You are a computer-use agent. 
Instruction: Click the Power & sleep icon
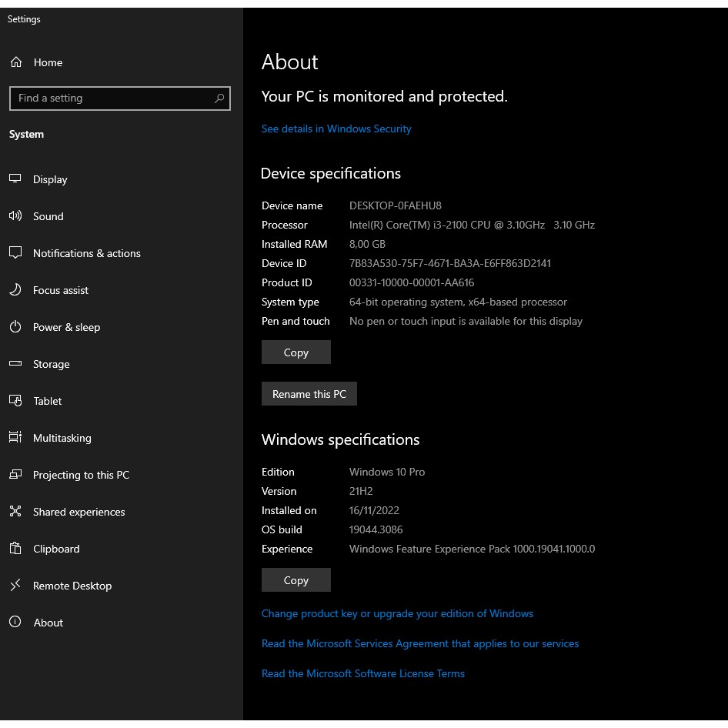[15, 327]
